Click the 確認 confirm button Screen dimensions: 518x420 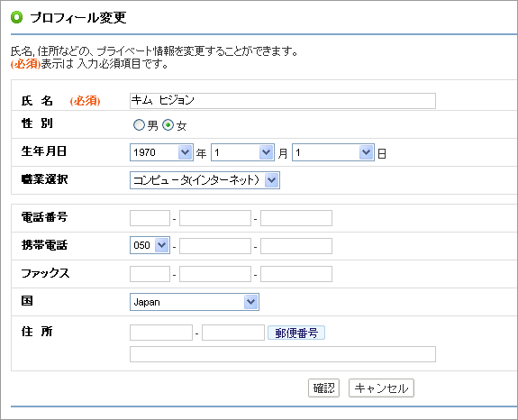tap(323, 388)
